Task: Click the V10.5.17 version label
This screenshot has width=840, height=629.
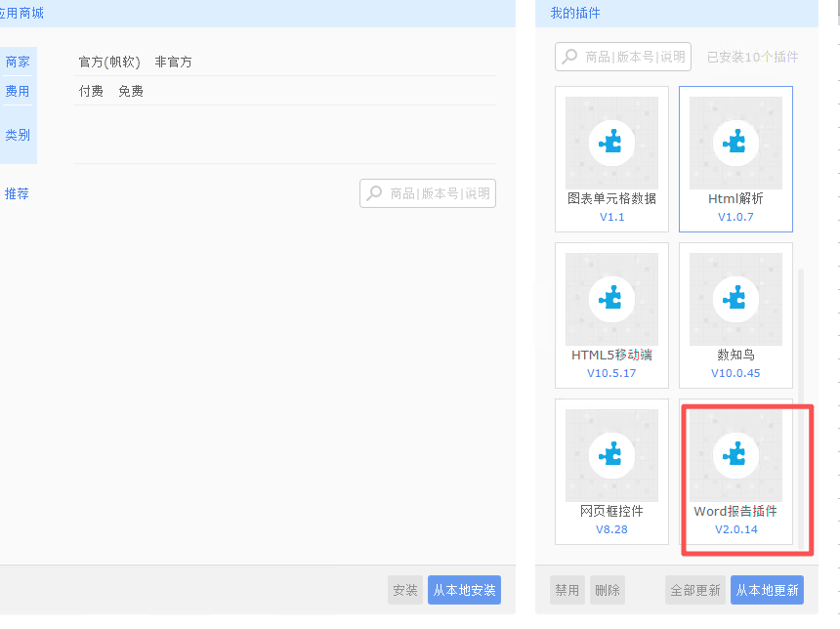Action: (611, 373)
